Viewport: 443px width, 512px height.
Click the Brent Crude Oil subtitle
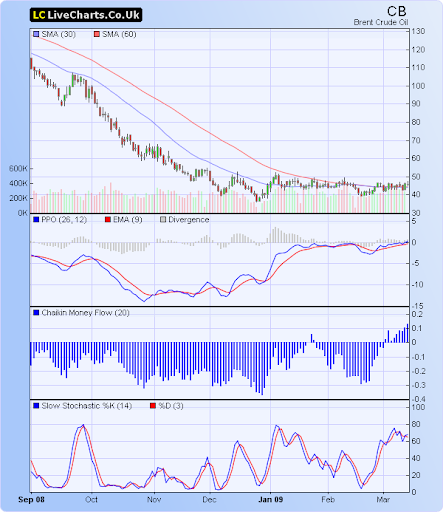point(381,22)
